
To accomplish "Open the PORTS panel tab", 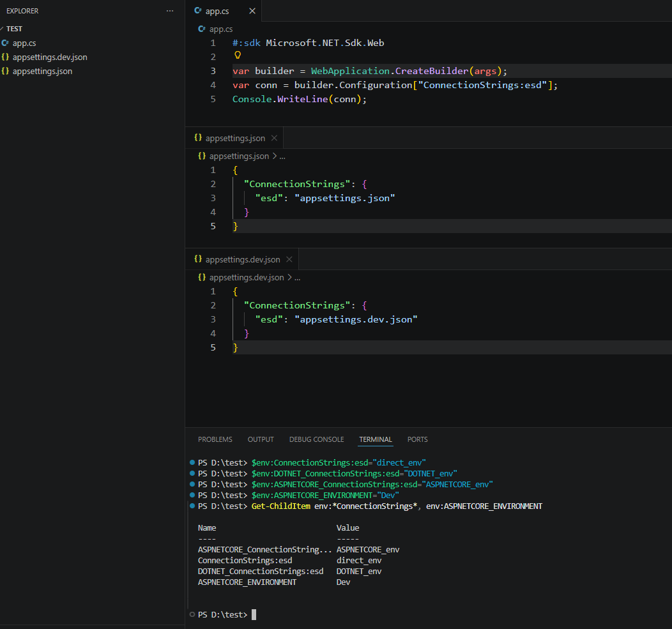I will tap(417, 439).
